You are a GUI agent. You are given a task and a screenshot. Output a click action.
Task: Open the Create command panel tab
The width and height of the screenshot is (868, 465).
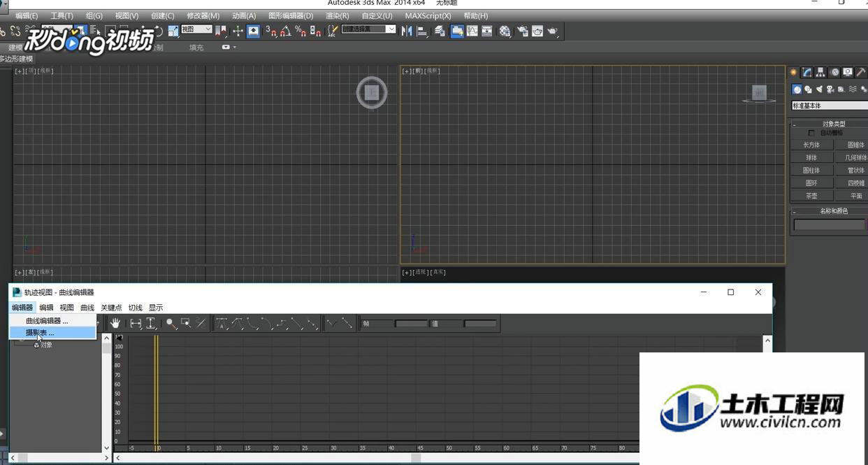pyautogui.click(x=793, y=72)
